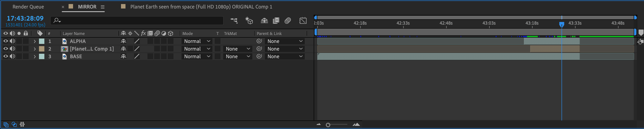Open Planet Comp layer TrkMat dropdown
The image size is (644, 129).
click(238, 49)
